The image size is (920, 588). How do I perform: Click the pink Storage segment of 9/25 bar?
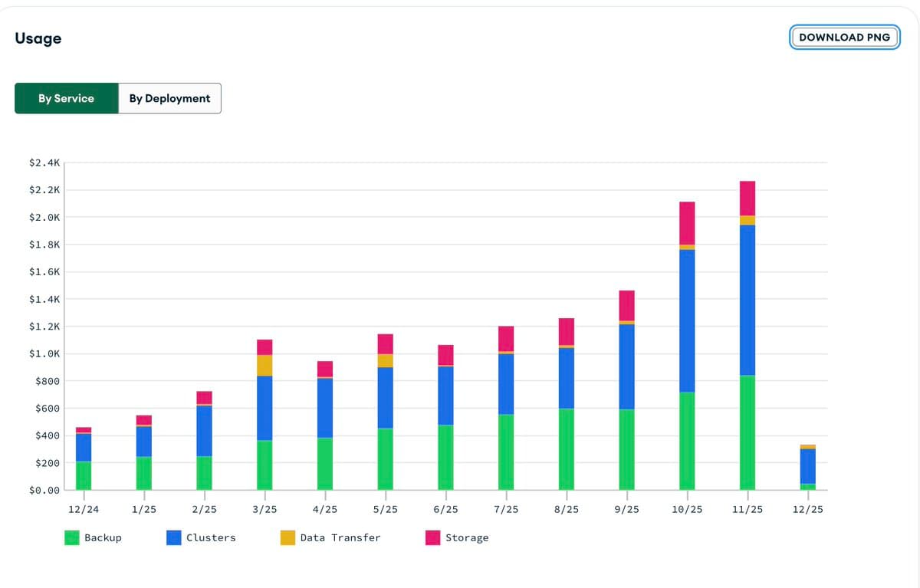626,305
